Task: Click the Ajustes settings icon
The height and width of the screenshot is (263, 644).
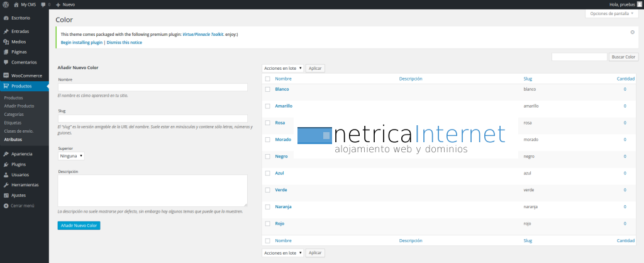Action: 6,195
